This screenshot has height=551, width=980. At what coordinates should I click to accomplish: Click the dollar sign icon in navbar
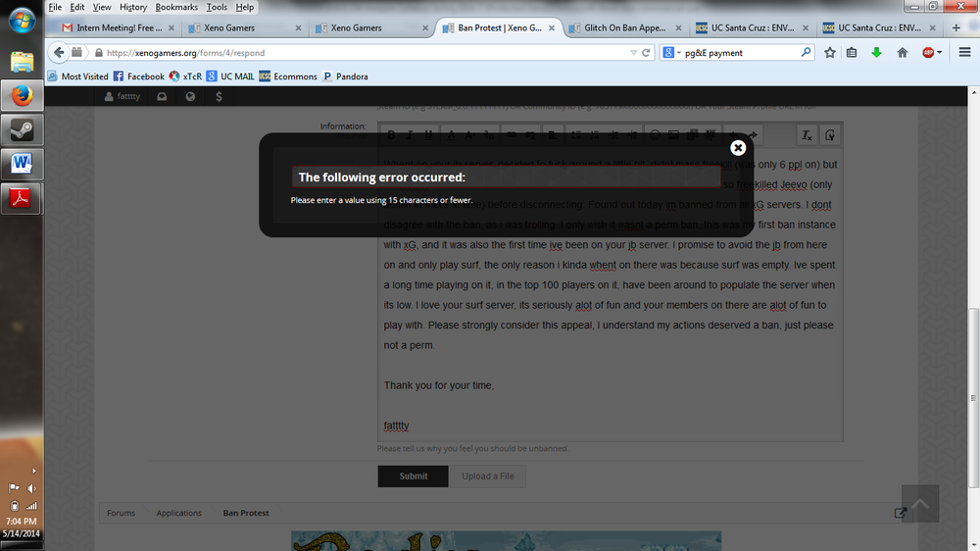tap(219, 96)
